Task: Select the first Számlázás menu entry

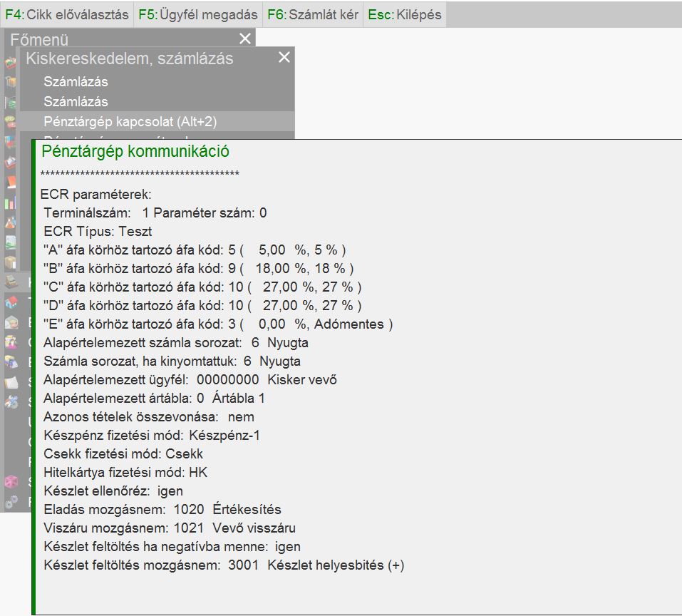Action: tap(76, 82)
